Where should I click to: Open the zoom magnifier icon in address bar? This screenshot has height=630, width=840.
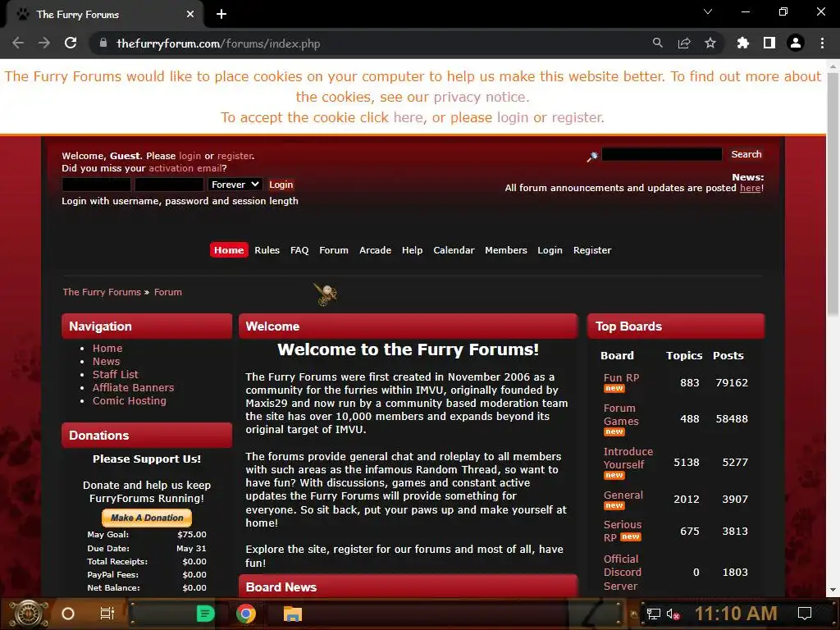pos(657,43)
